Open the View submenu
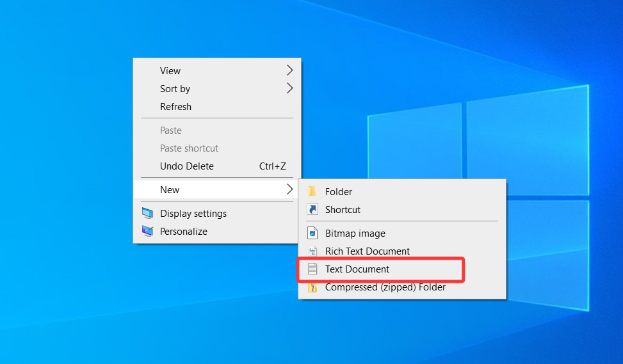The height and width of the screenshot is (364, 623). (217, 70)
